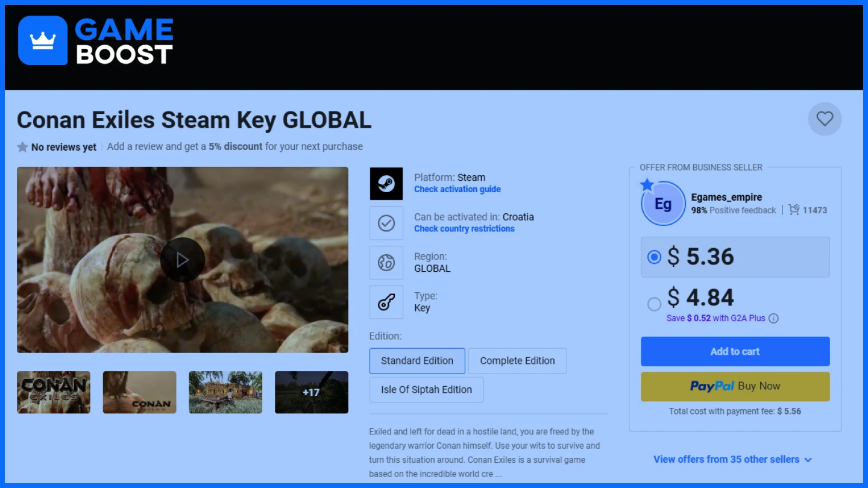Play the Conan Exiles trailer video
Image resolution: width=868 pixels, height=488 pixels.
[183, 260]
